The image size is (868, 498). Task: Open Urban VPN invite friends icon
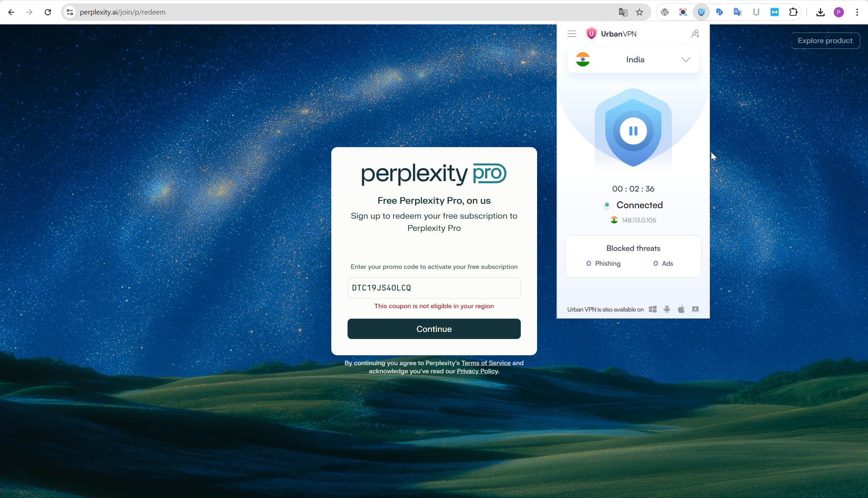695,34
